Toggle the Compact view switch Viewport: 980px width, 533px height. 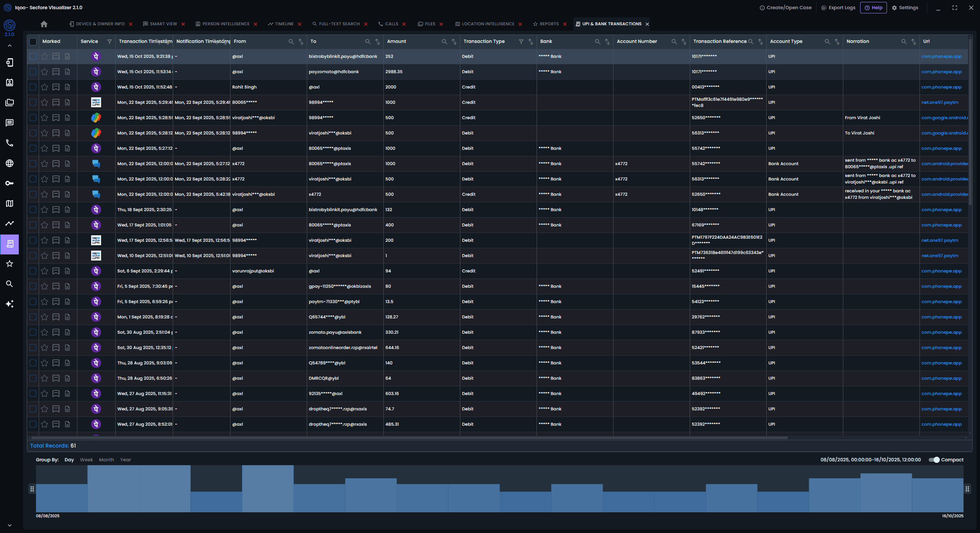pos(934,460)
